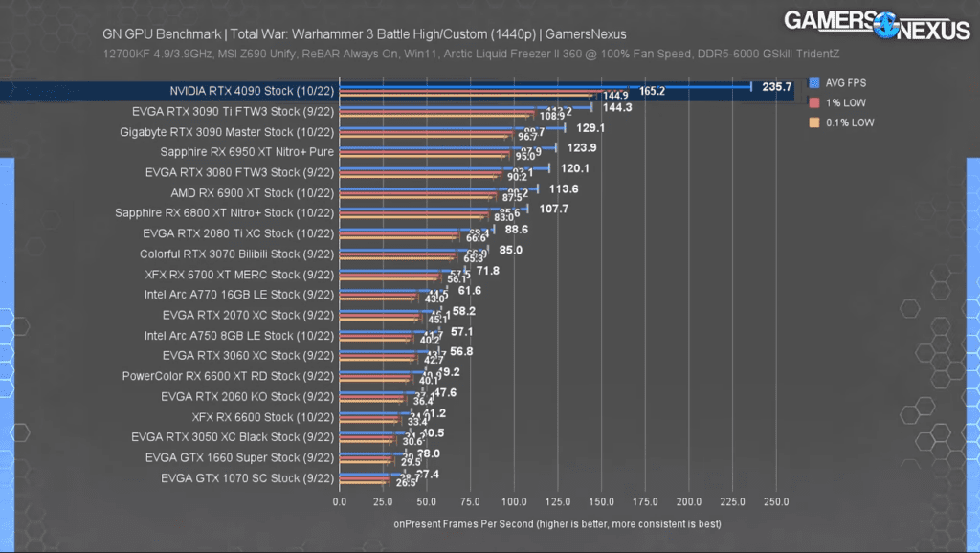Click the "56.8" average FPS value

(x=461, y=352)
